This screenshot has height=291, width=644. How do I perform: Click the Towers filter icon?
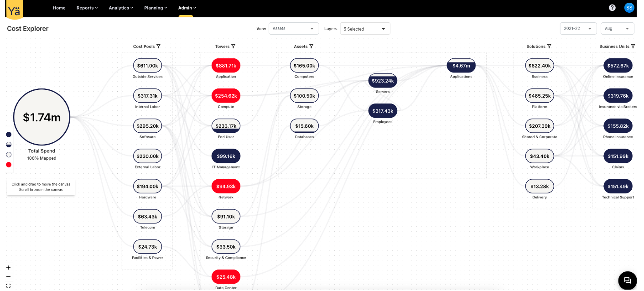pos(233,47)
